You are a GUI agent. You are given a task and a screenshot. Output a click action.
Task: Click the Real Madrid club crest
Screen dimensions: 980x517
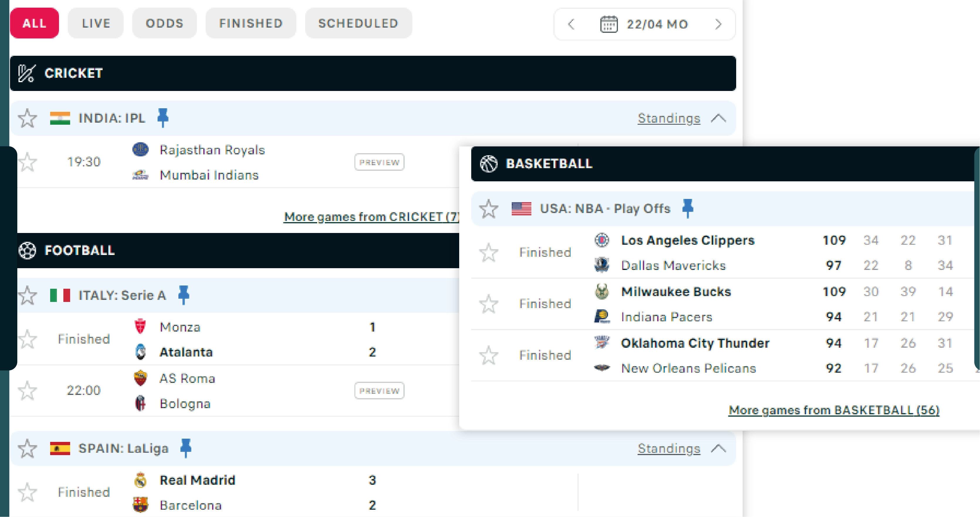[x=140, y=480]
